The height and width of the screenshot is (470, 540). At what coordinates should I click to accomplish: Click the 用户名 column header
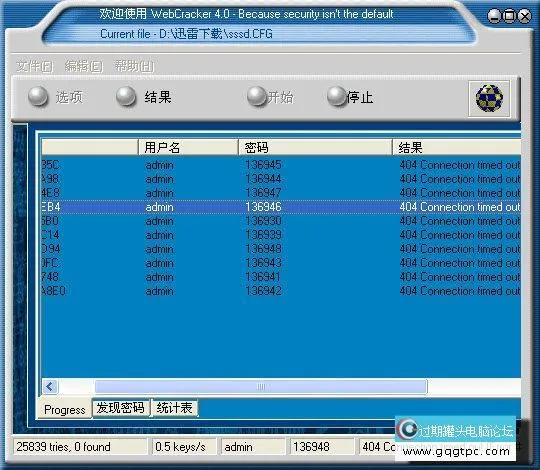pos(188,147)
